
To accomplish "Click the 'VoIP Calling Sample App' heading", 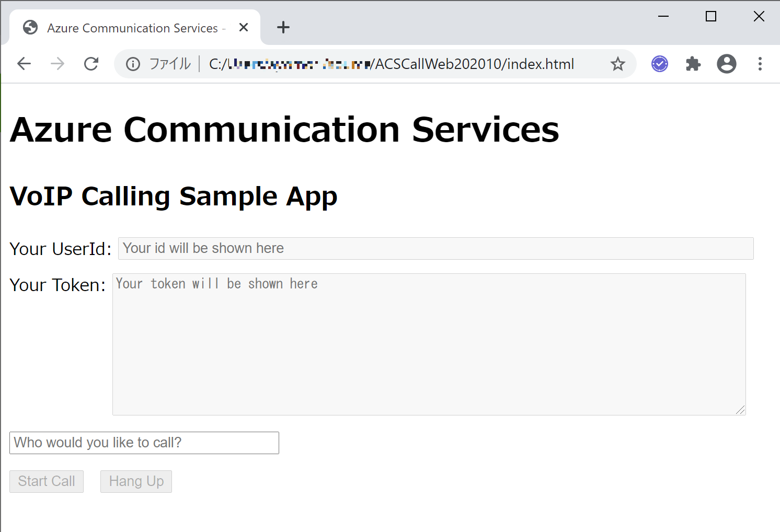I will (174, 196).
